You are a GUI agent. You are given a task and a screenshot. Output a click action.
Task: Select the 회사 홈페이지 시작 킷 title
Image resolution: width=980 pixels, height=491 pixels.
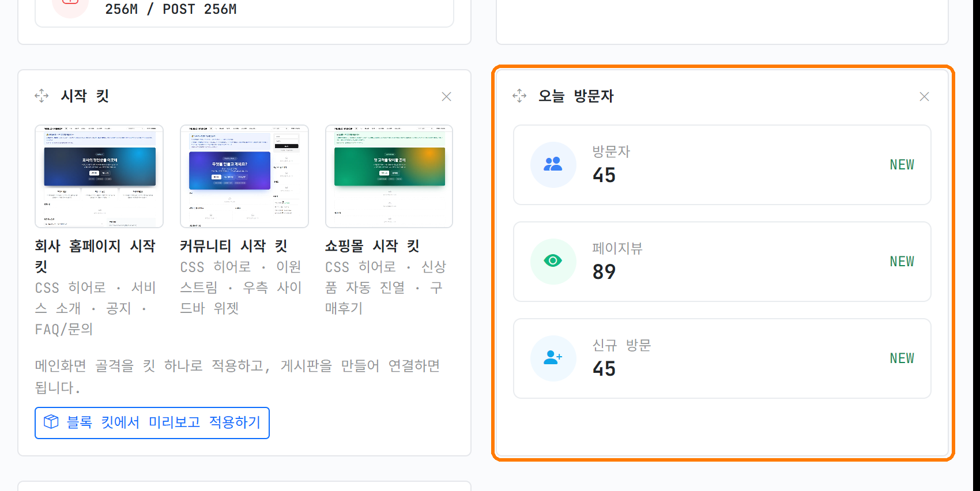[95, 256]
